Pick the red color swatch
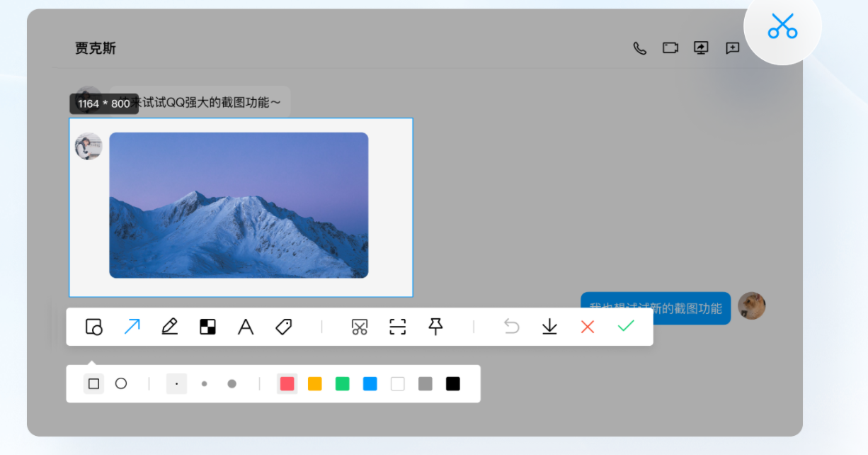The image size is (868, 455). point(287,383)
